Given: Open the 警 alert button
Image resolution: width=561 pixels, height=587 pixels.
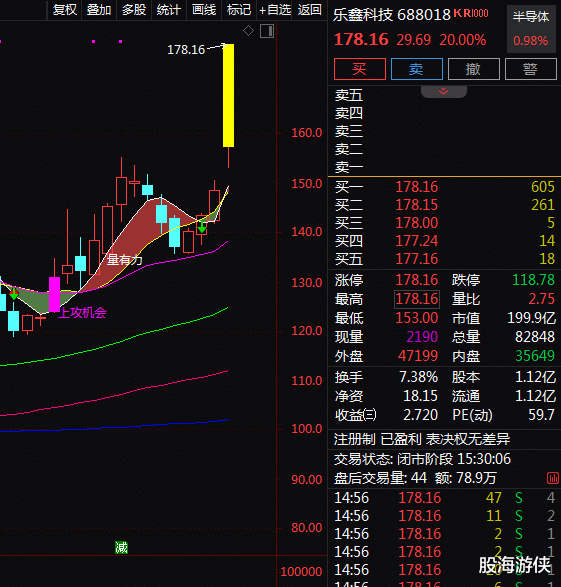Looking at the screenshot, I should 530,69.
